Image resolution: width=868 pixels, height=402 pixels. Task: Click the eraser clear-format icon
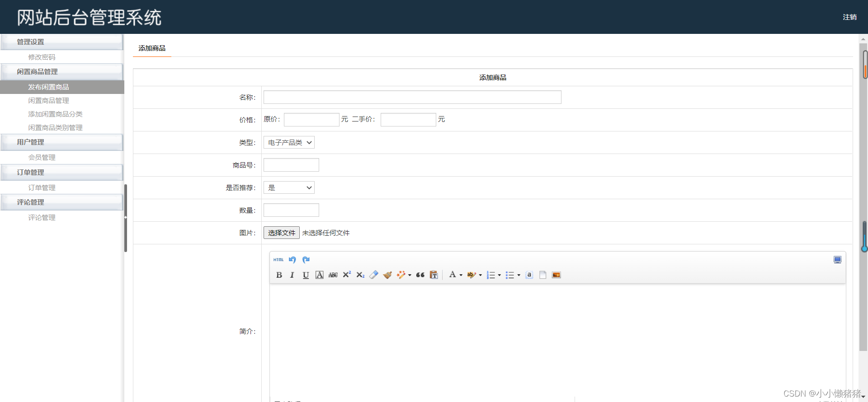tap(374, 275)
